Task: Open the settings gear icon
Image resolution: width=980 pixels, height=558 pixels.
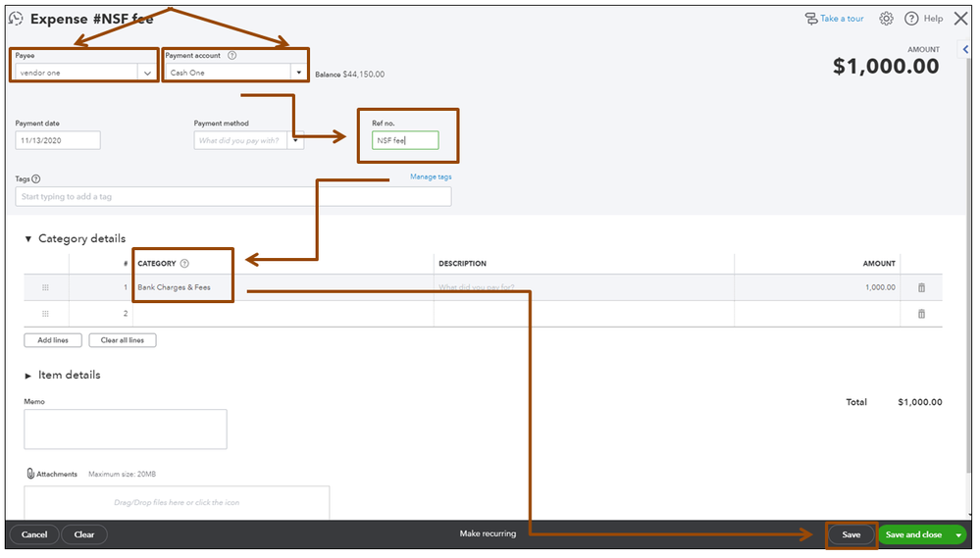Action: tap(886, 19)
